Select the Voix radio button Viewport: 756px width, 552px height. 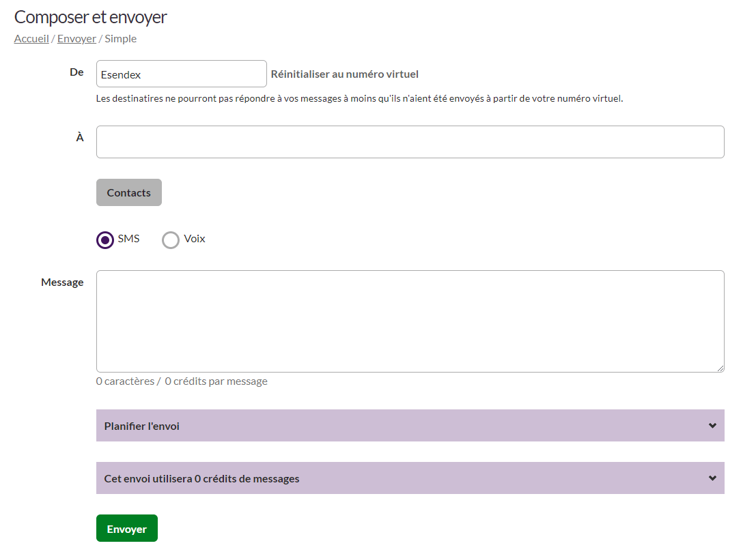[171, 239]
